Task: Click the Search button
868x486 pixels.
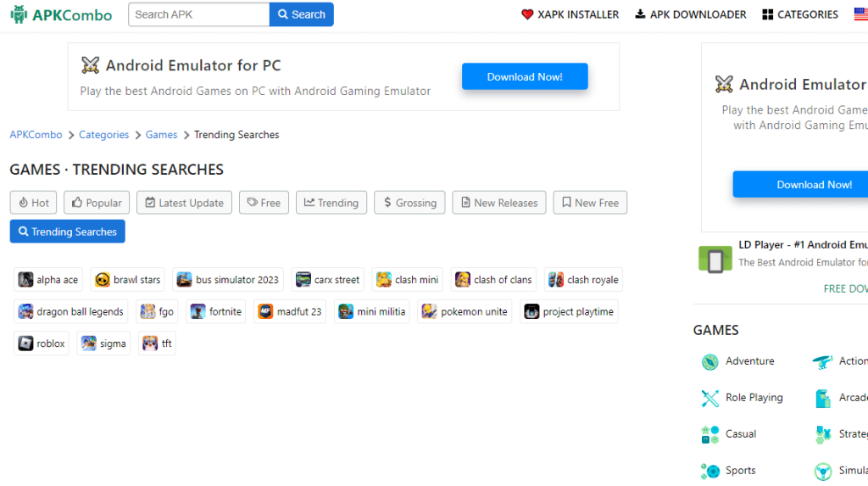Action: click(301, 14)
